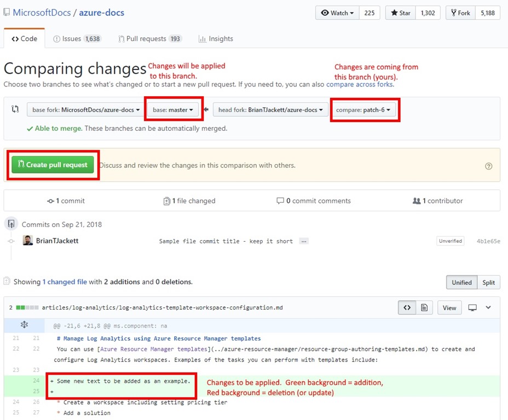
Task: Click the help question mark icon
Action: 488,166
